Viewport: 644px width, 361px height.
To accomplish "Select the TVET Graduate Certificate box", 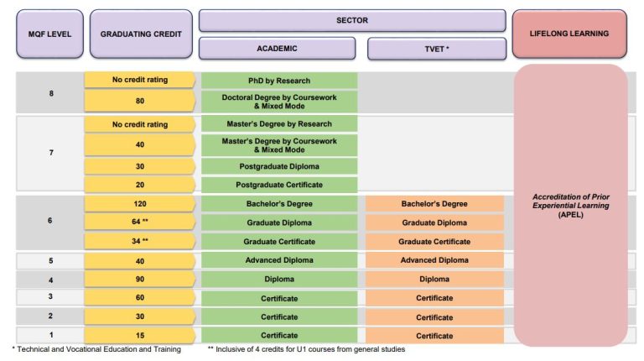I will coord(434,242).
